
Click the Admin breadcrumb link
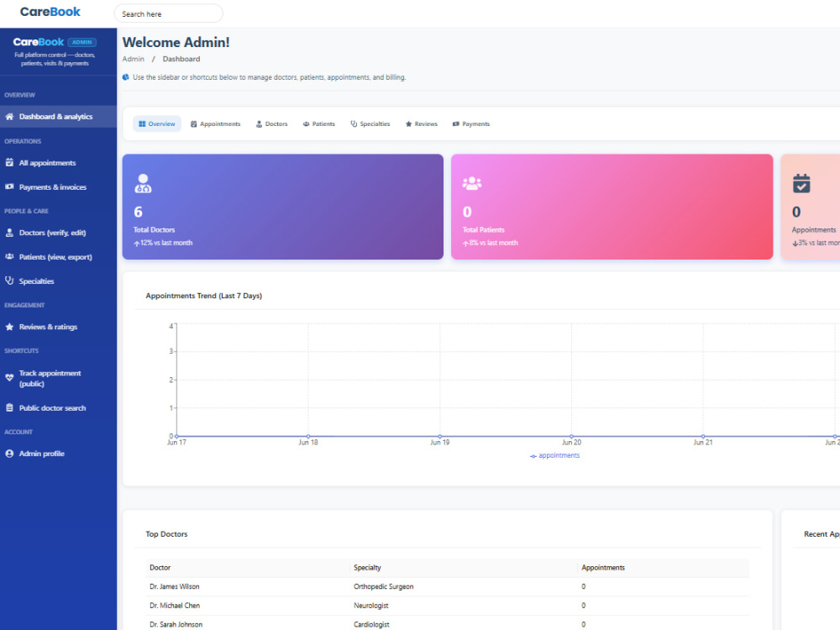[133, 59]
